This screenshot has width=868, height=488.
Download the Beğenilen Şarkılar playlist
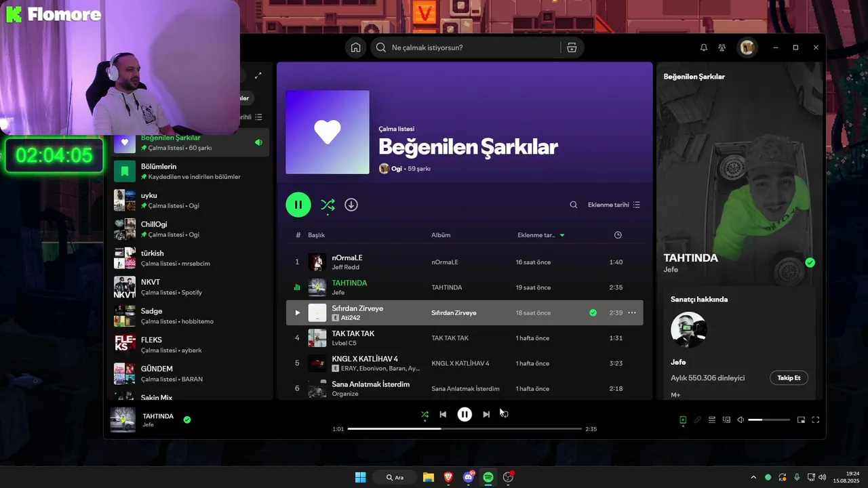pyautogui.click(x=351, y=205)
